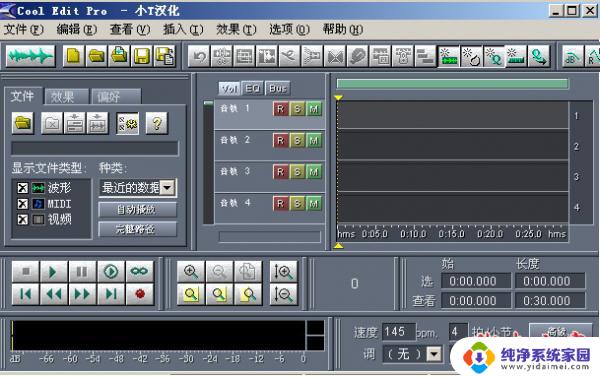Click the selection begin time field
The height and width of the screenshot is (377, 600).
click(x=476, y=281)
